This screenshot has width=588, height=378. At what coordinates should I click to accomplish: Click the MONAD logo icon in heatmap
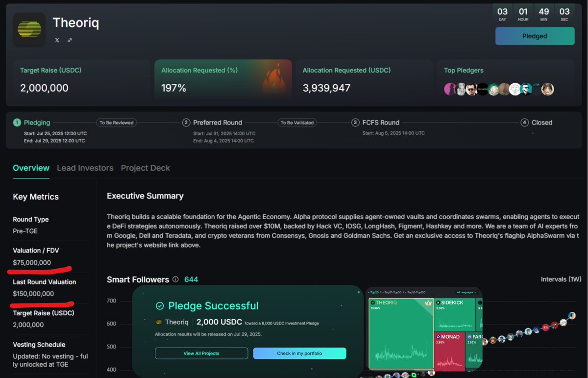pyautogui.click(x=438, y=336)
